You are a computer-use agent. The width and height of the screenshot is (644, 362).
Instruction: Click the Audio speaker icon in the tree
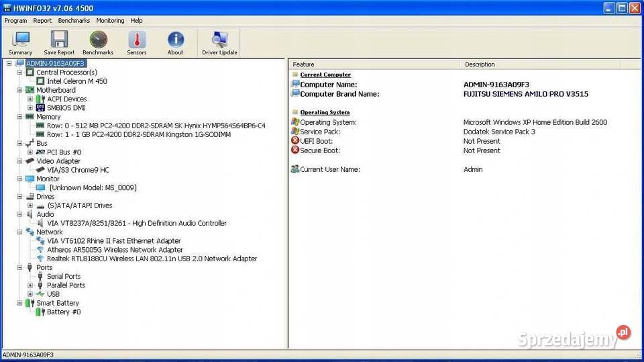point(30,214)
